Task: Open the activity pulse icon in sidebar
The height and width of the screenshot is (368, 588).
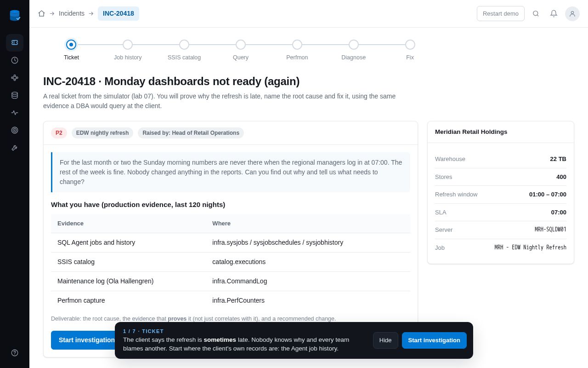Action: click(15, 113)
